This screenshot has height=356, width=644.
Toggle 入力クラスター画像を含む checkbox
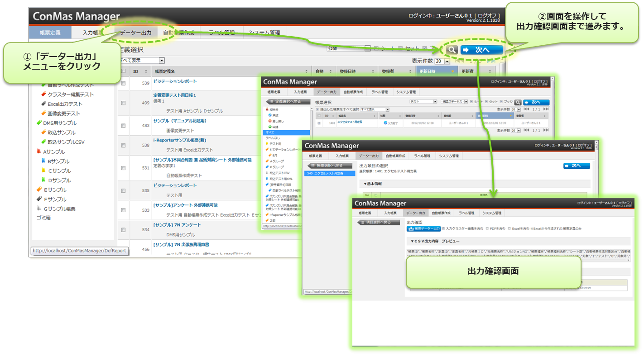[x=443, y=229]
